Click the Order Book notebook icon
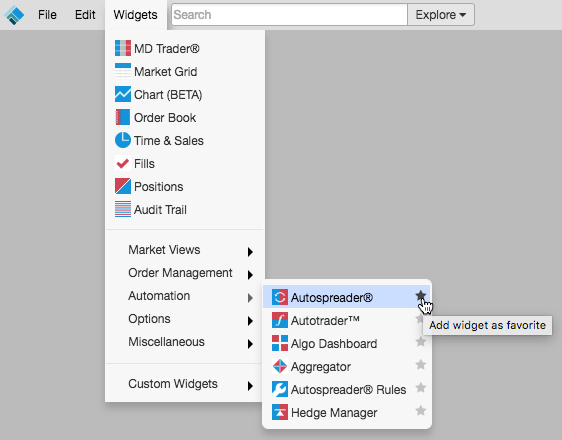Image resolution: width=562 pixels, height=440 pixels. pos(123,117)
